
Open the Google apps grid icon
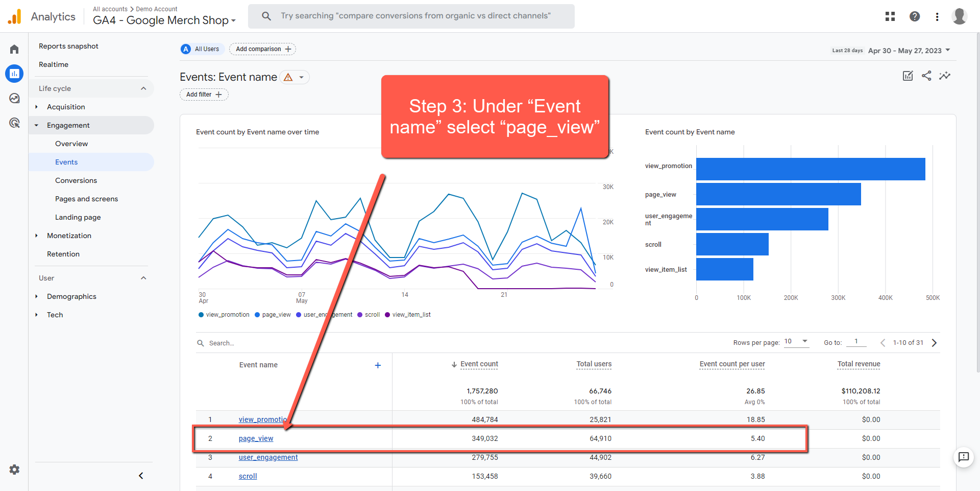click(x=890, y=16)
